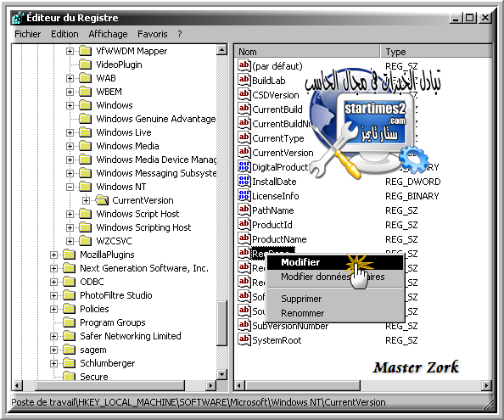Select the PathName string value icon
This screenshot has width=504, height=420.
coord(244,210)
